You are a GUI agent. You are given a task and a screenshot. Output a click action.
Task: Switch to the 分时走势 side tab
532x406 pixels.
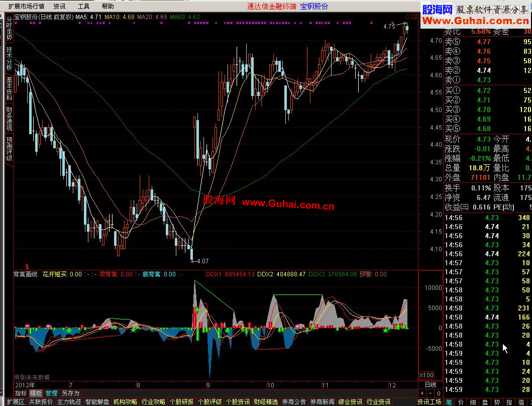9,29
